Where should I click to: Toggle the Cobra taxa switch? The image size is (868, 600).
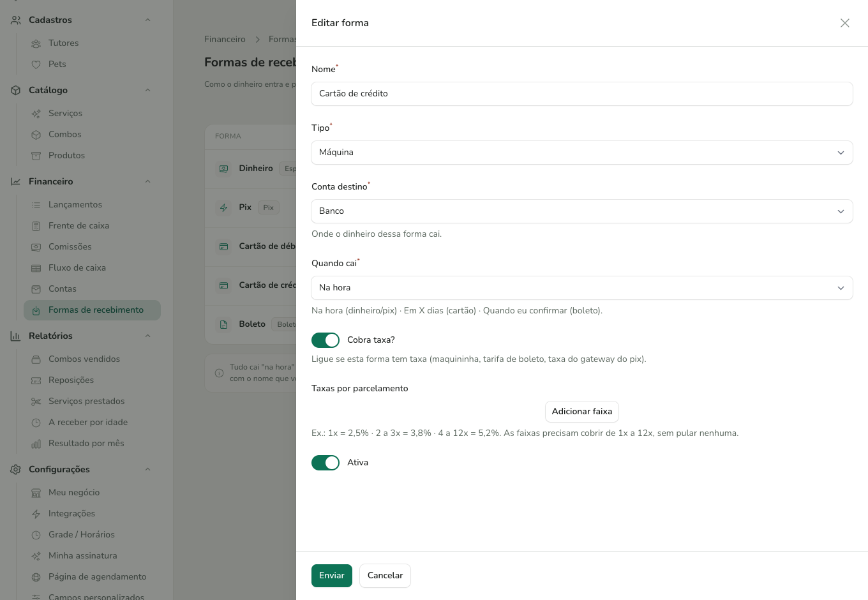click(x=325, y=340)
